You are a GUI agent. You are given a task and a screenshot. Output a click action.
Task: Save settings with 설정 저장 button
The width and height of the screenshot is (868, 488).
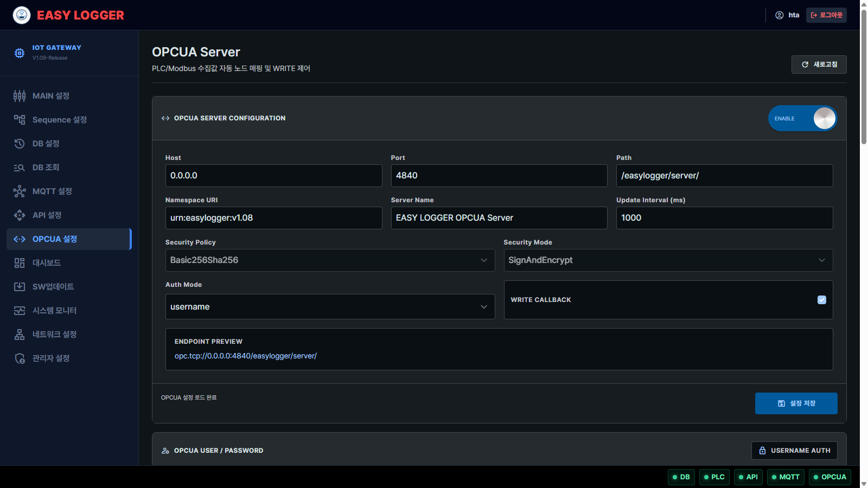coord(796,403)
